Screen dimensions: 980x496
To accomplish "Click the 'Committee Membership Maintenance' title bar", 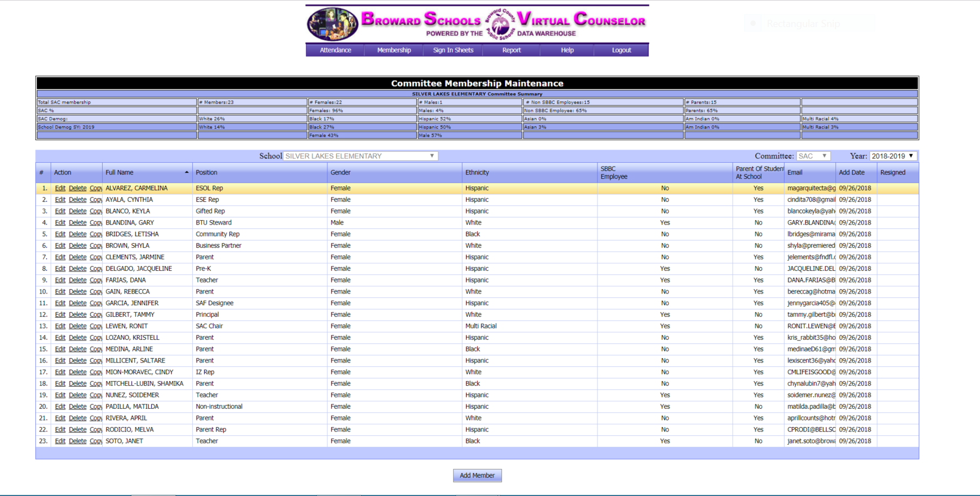I will pyautogui.click(x=477, y=83).
